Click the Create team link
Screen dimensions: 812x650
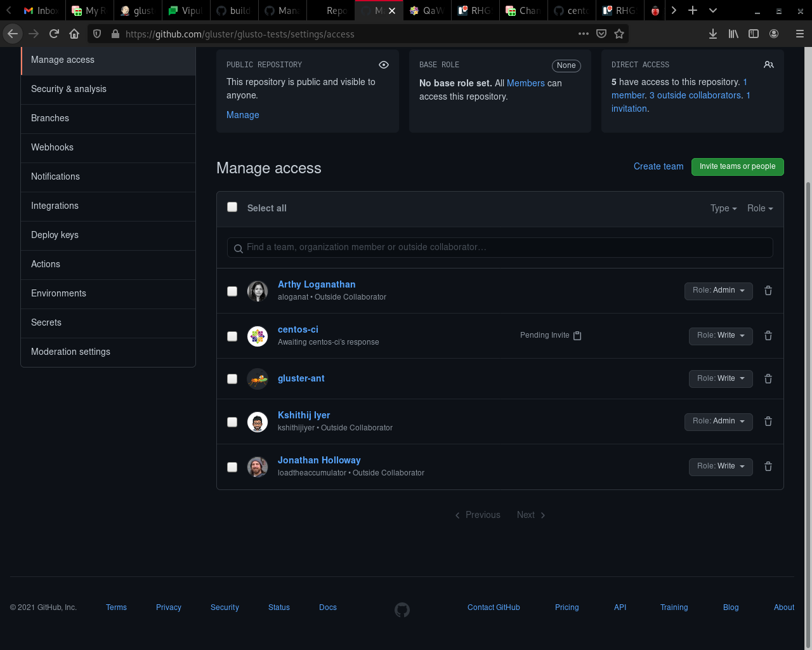coord(658,166)
